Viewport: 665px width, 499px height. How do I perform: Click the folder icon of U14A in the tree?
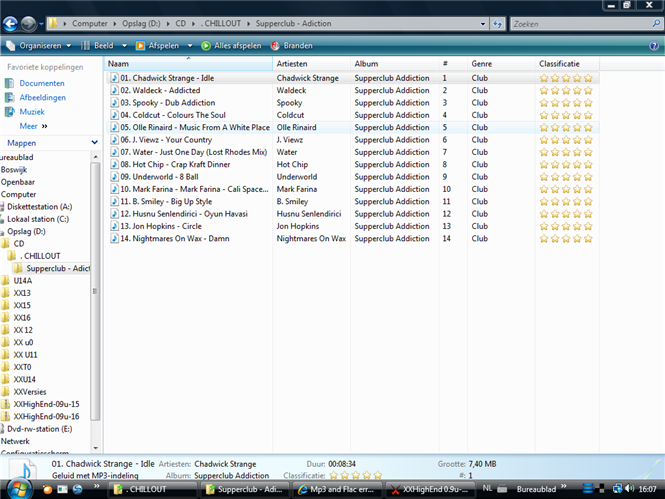point(5,280)
